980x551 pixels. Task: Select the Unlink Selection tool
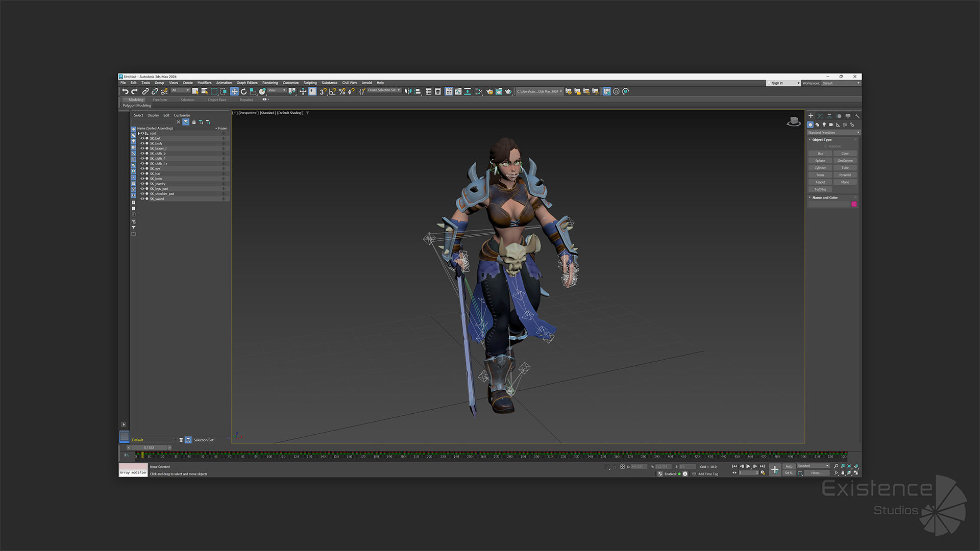click(155, 92)
